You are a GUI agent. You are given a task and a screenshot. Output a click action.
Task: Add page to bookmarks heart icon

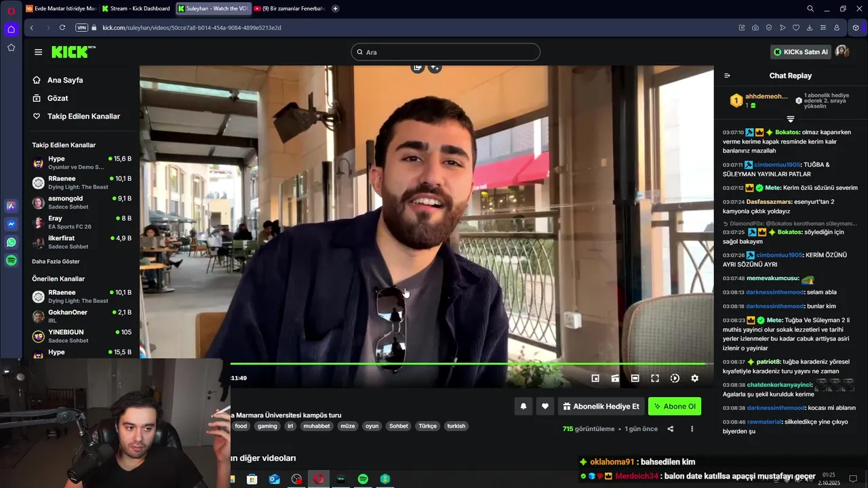point(796,28)
